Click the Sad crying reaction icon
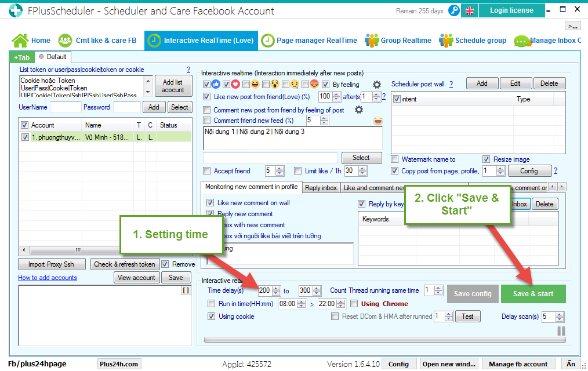588x371 pixels. click(295, 84)
